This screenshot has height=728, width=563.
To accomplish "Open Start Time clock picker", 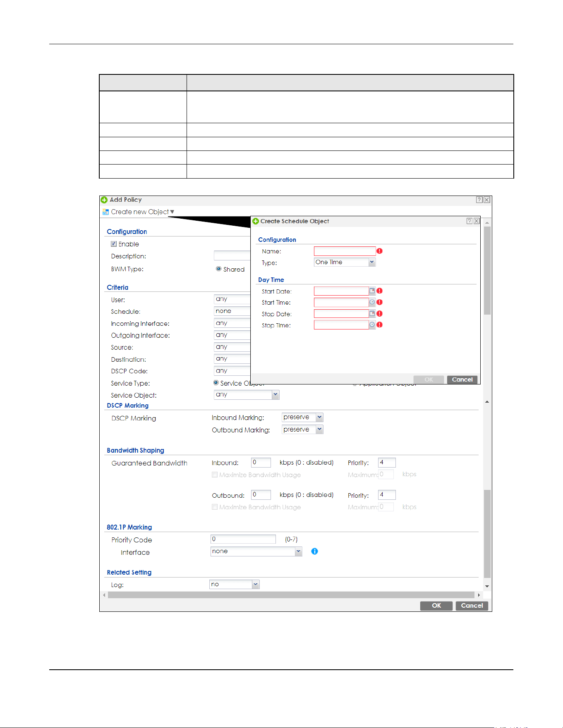I will pos(372,302).
